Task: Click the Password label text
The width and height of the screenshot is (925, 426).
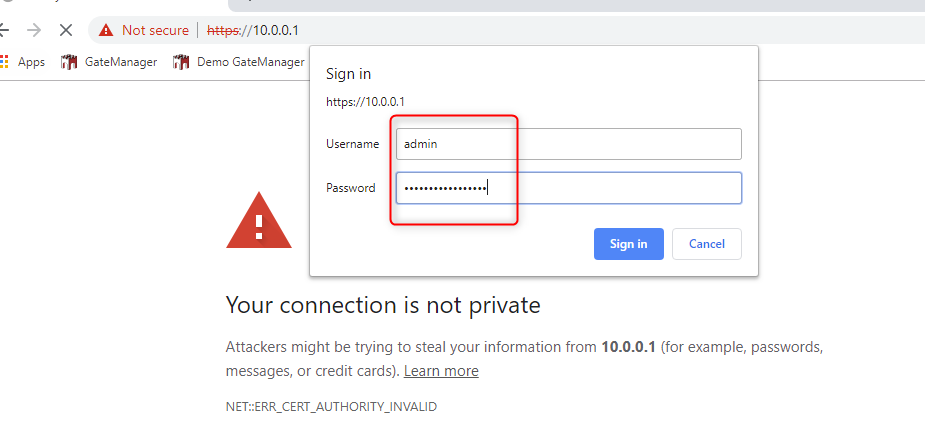Action: pos(351,188)
